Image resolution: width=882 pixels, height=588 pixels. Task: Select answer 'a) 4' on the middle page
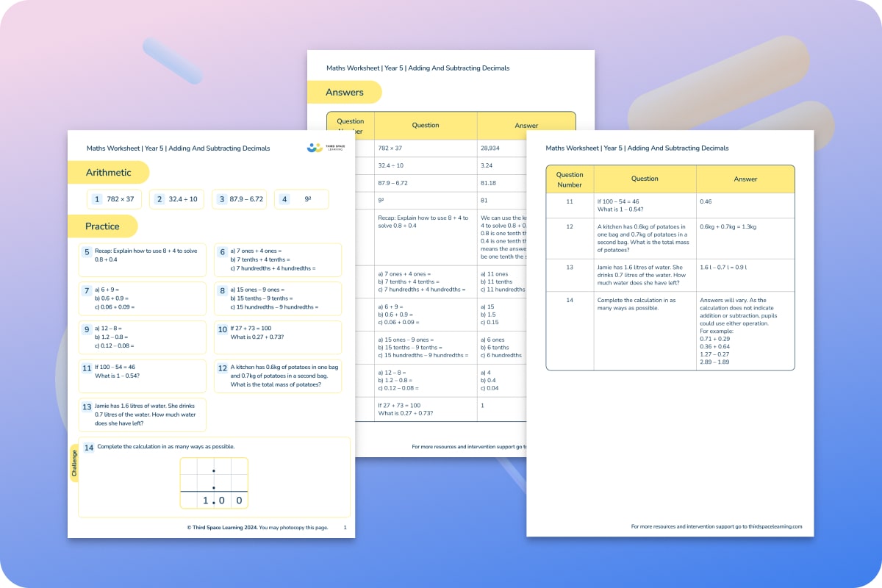tap(487, 372)
